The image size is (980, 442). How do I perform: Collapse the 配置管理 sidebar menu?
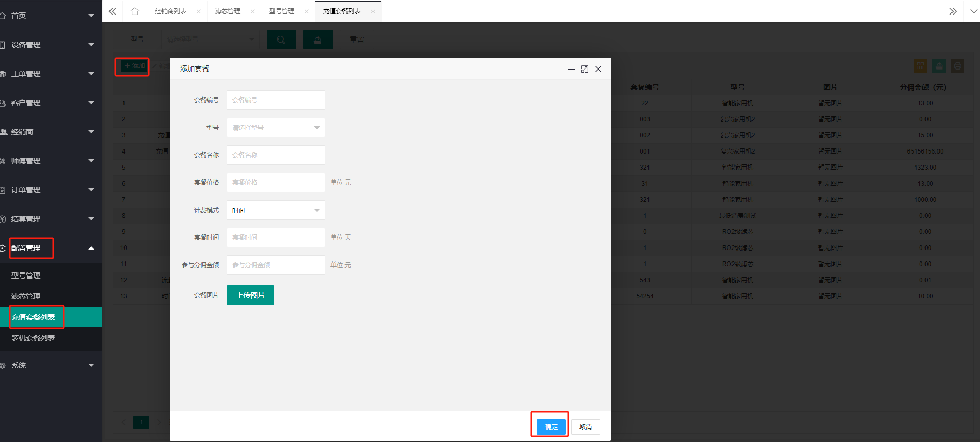51,248
